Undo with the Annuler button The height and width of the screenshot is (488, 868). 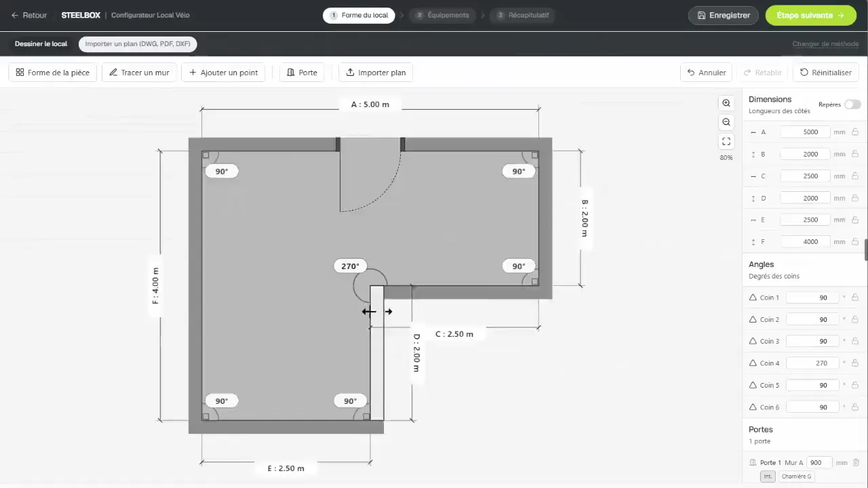(706, 73)
